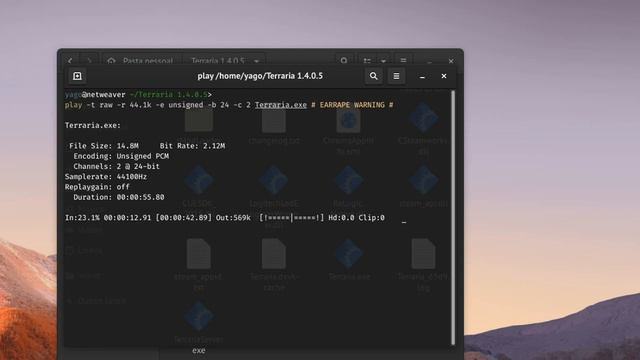
Task: Minimize the terminal window
Action: [x=422, y=76]
